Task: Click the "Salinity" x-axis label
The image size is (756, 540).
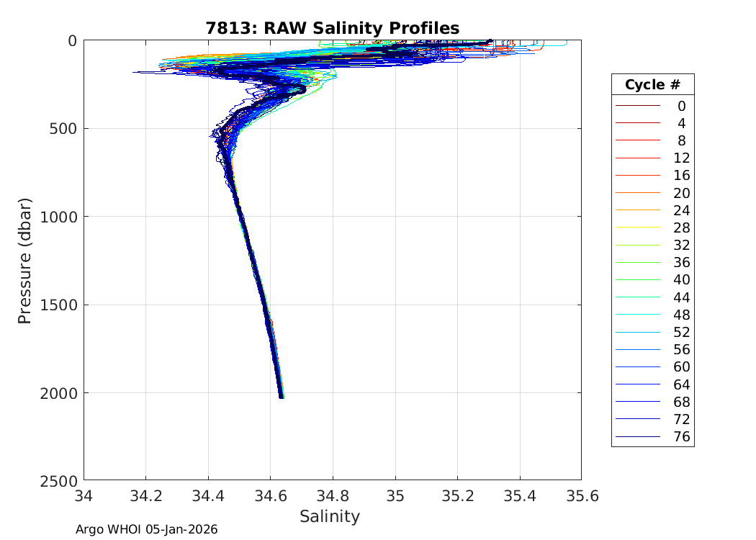Action: [329, 516]
